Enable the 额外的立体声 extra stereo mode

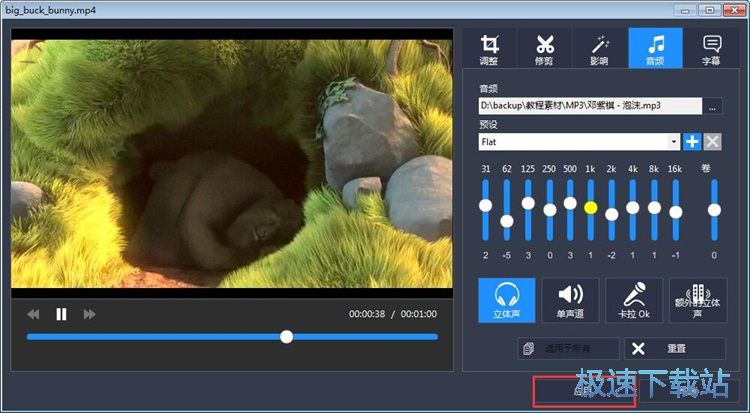[698, 300]
